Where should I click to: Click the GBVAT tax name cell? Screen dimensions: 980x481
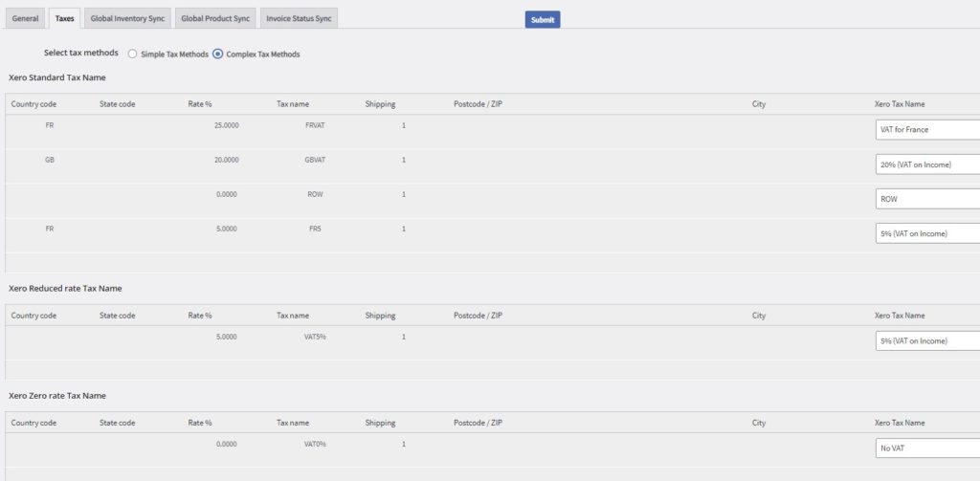(x=315, y=160)
